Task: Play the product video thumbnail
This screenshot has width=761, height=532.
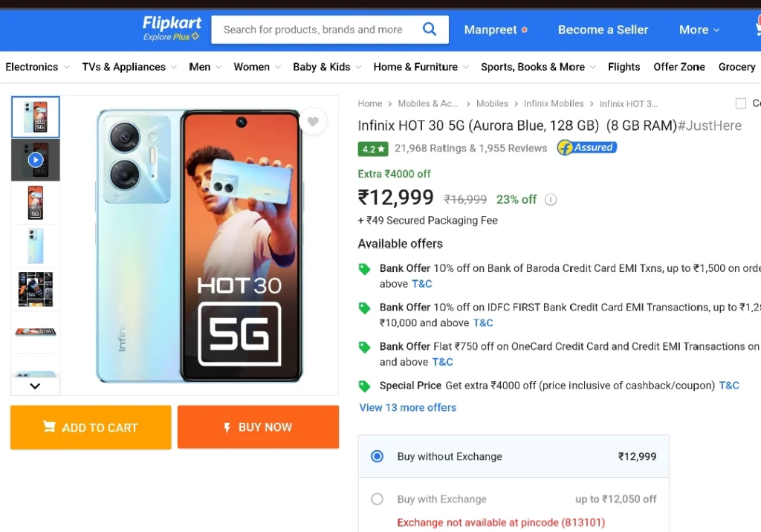Action: [36, 160]
